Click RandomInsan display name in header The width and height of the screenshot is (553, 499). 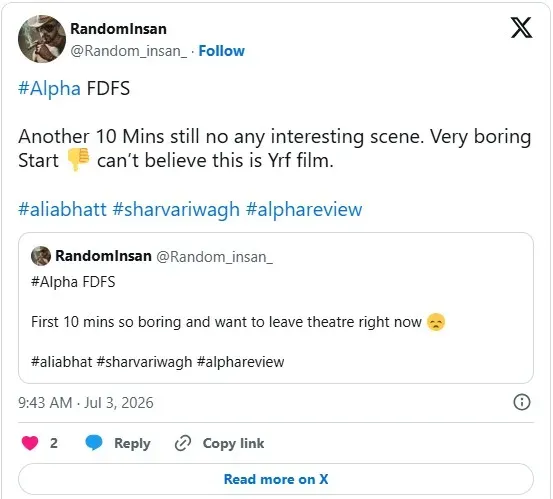118,29
